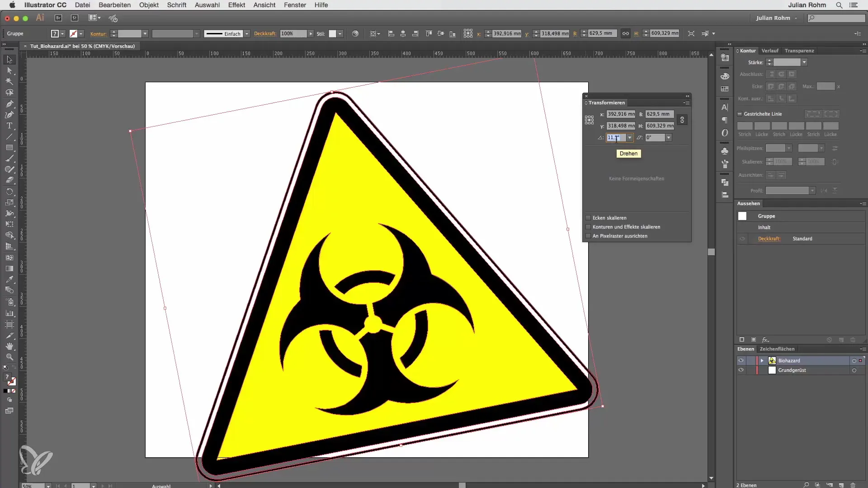Open the Fenster menu
The height and width of the screenshot is (488, 868).
(295, 5)
